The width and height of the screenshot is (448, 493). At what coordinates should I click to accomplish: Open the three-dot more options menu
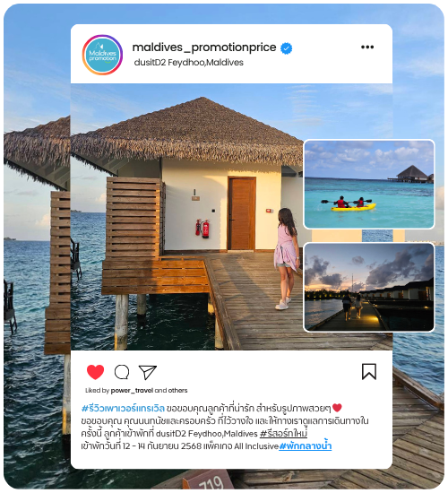point(367,48)
